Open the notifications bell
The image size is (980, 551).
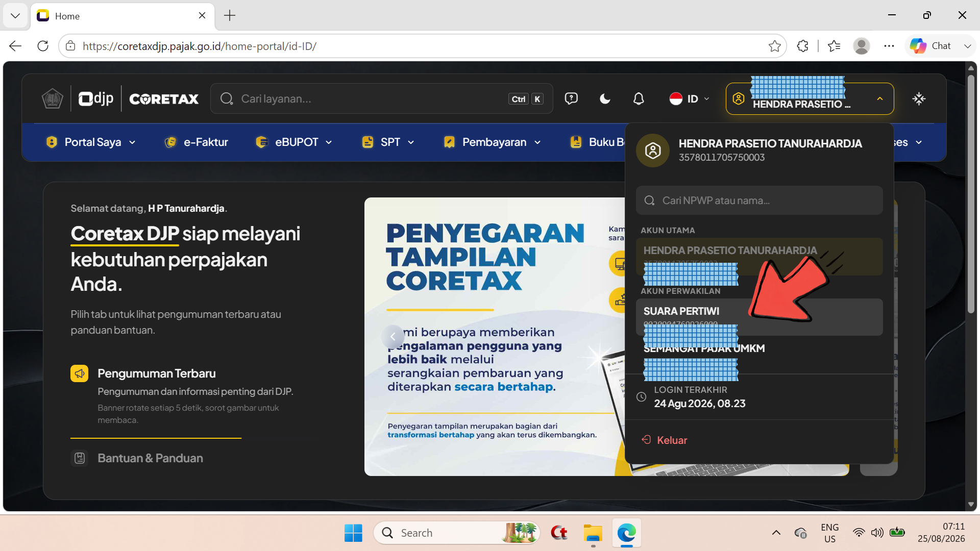tap(639, 98)
